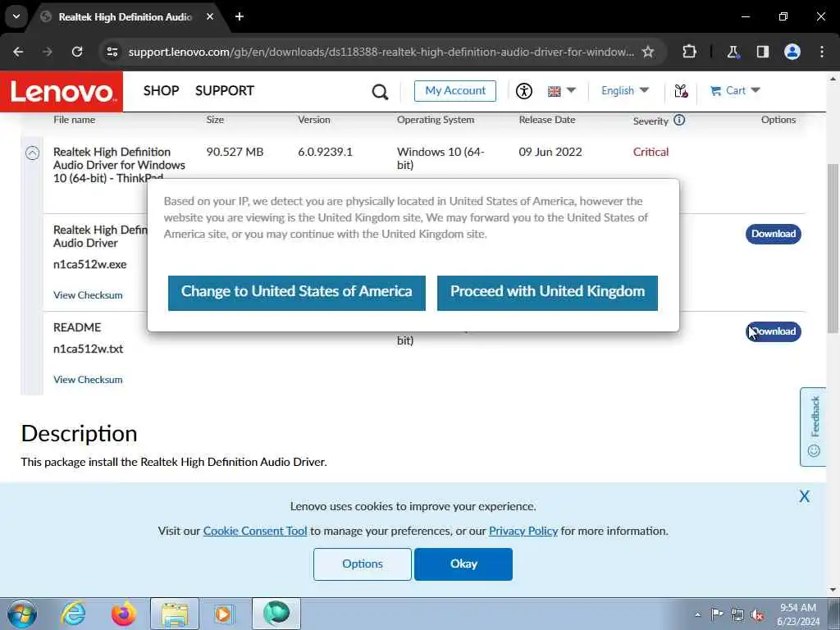Viewport: 840px width, 630px height.
Task: Launch Internet Explorer from the taskbar
Action: (73, 614)
